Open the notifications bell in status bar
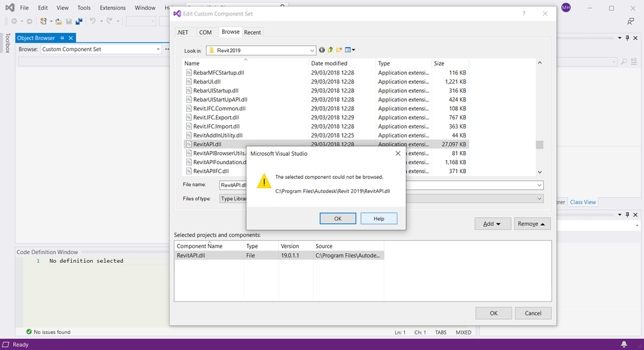 click(x=624, y=344)
